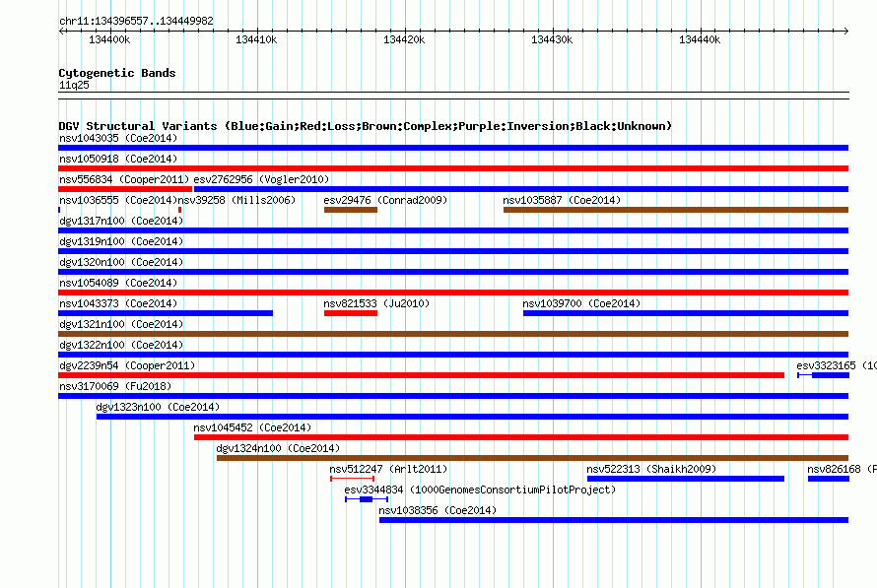877x588 pixels.
Task: Click the nsv1043373 (Coe2014) blue bar
Action: click(166, 313)
